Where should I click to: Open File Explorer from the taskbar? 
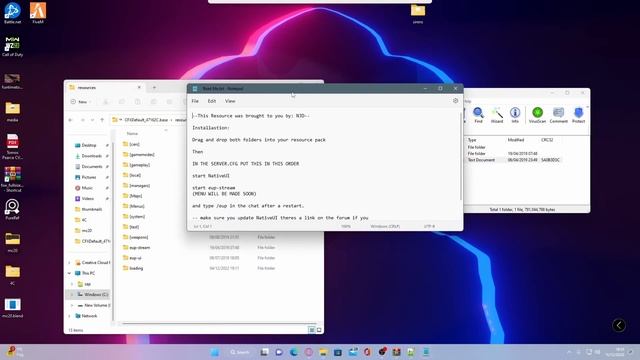pos(323,352)
